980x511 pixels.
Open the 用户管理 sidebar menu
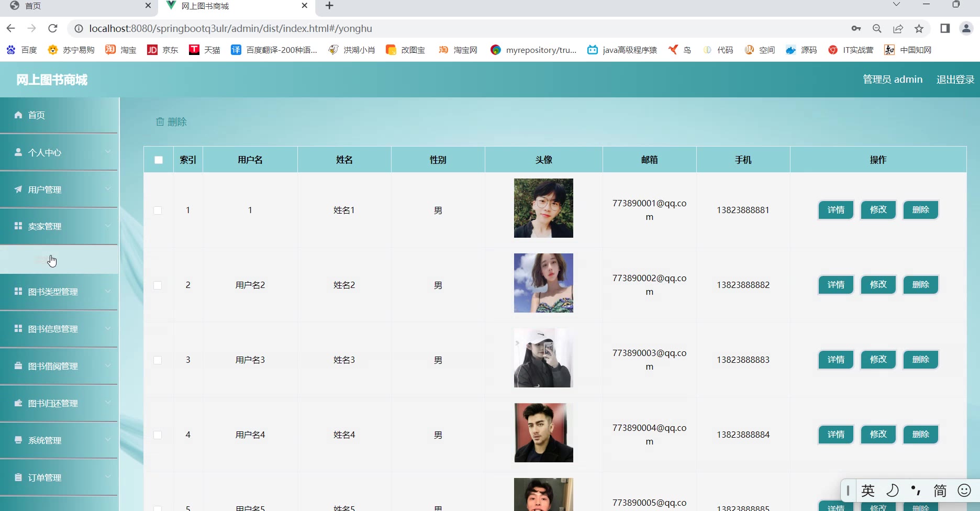[59, 189]
